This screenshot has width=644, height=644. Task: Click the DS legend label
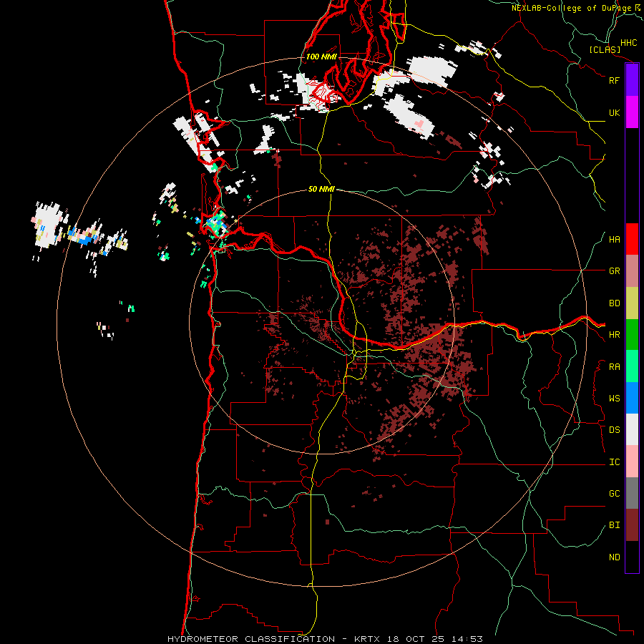pos(614,430)
